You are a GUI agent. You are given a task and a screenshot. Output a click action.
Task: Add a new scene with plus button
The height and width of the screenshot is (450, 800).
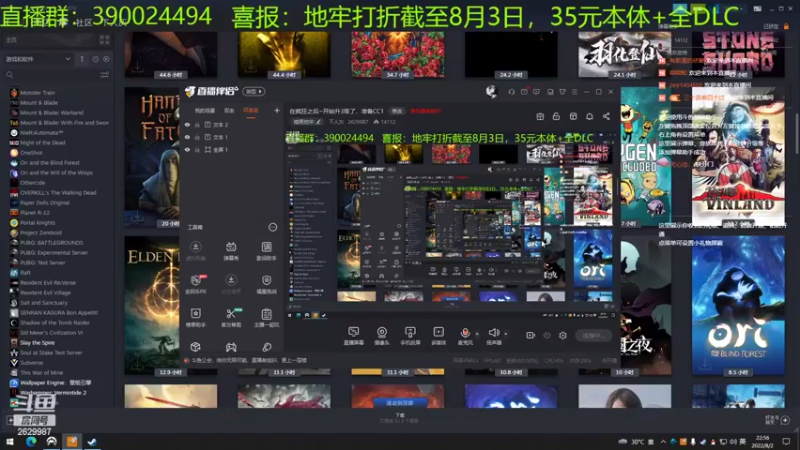277,111
